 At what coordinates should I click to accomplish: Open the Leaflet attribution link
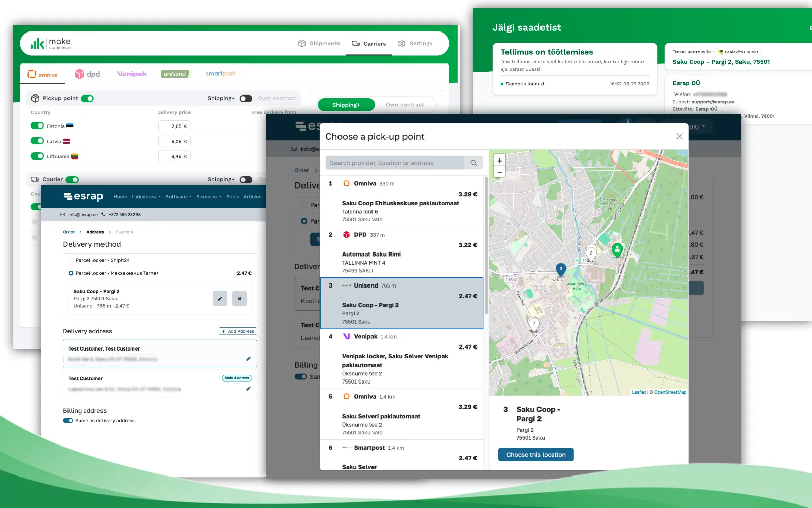(639, 392)
